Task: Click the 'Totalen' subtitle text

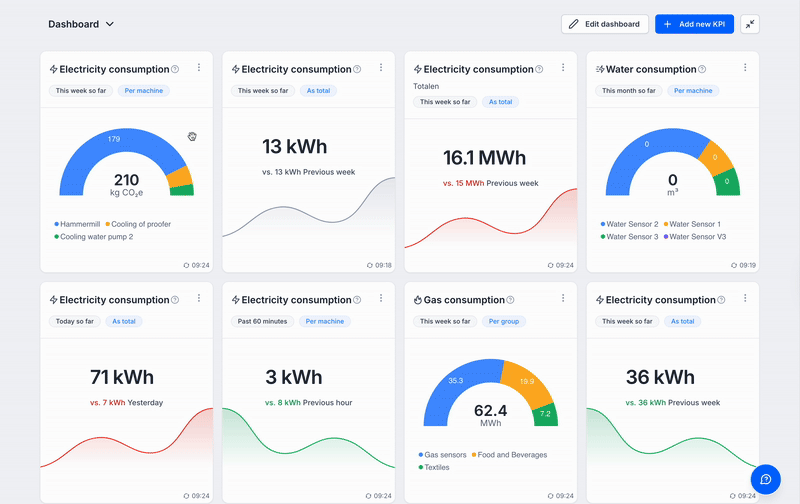Action: click(426, 86)
